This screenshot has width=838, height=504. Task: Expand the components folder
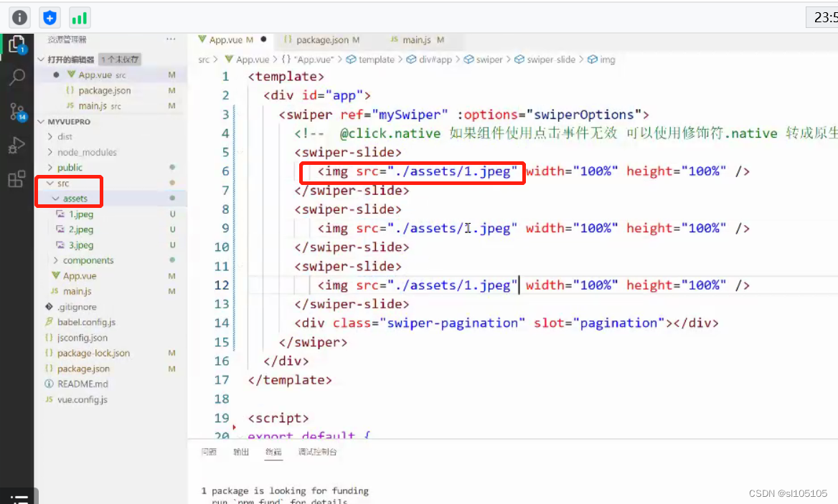88,260
